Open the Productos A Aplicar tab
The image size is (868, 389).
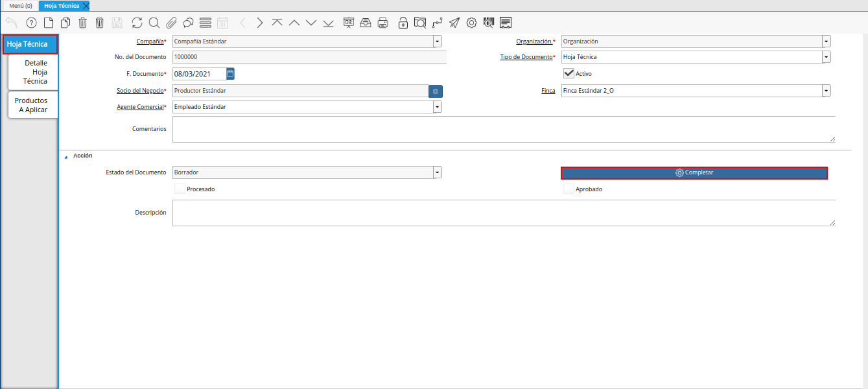tap(32, 105)
